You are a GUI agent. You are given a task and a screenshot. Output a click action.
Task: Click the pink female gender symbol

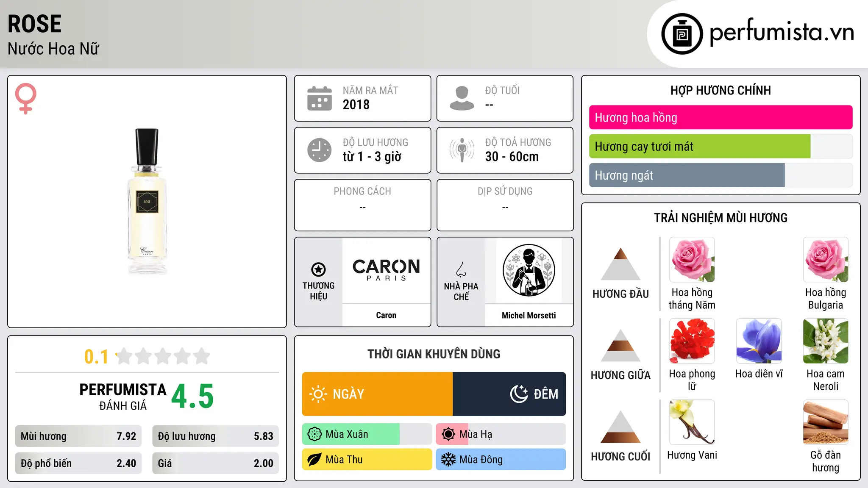click(25, 98)
